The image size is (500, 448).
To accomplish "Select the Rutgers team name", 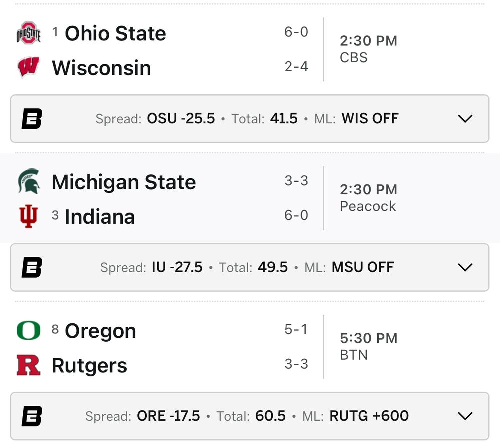I will (x=89, y=365).
